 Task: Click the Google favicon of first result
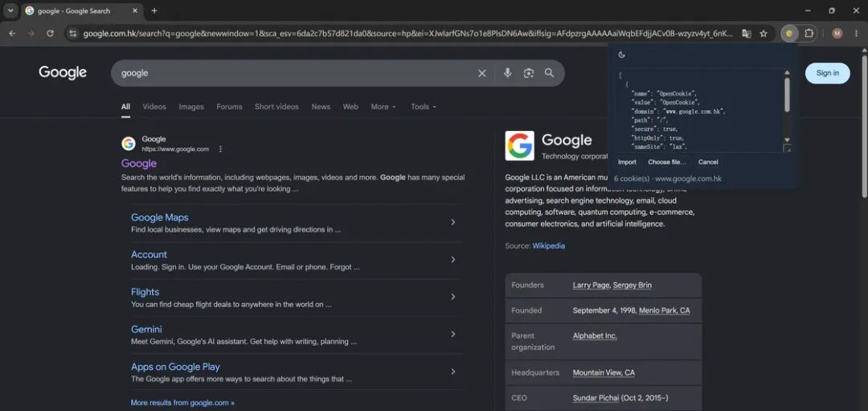pos(129,143)
